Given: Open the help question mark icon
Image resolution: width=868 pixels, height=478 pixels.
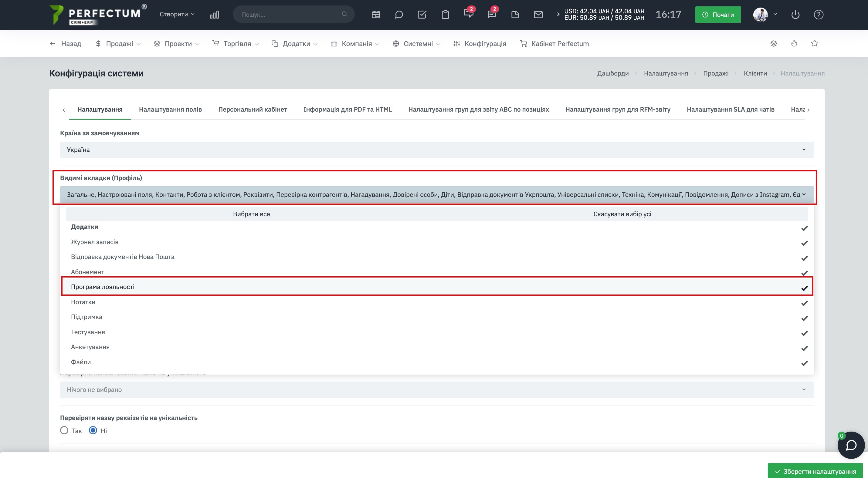Looking at the screenshot, I should [819, 15].
